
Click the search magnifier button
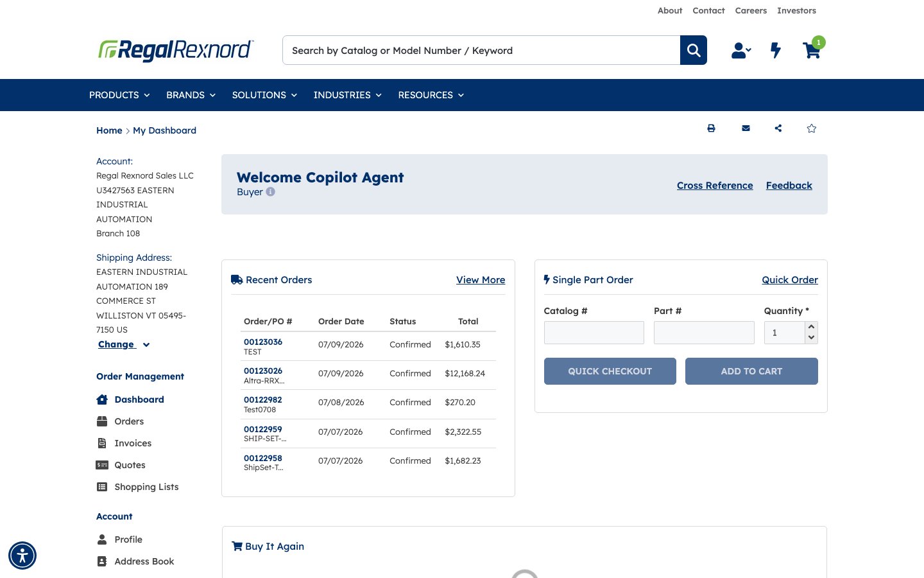(694, 50)
